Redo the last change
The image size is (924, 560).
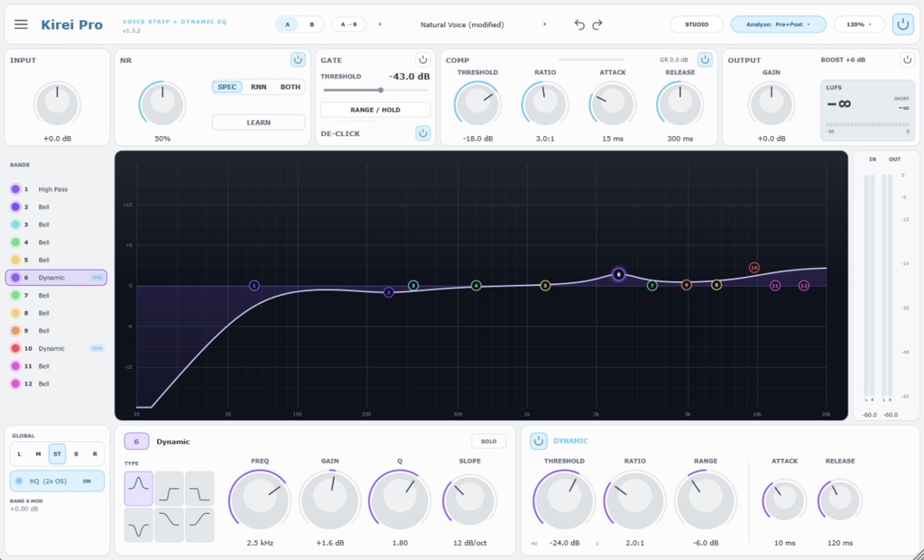pos(597,24)
